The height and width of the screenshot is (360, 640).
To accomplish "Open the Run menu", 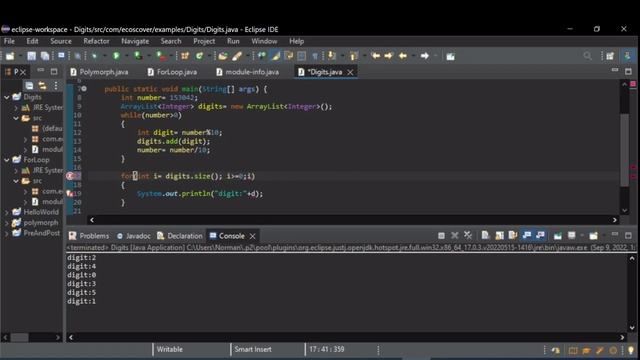I will click(x=233, y=41).
